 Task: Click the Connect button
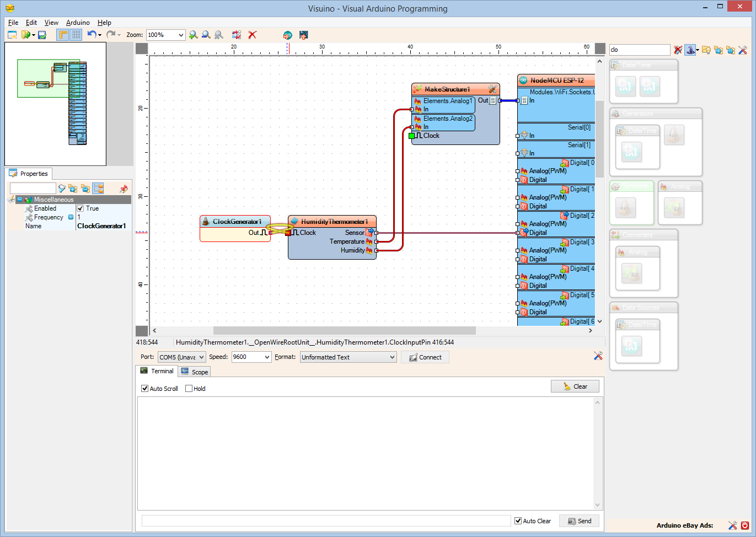click(425, 357)
